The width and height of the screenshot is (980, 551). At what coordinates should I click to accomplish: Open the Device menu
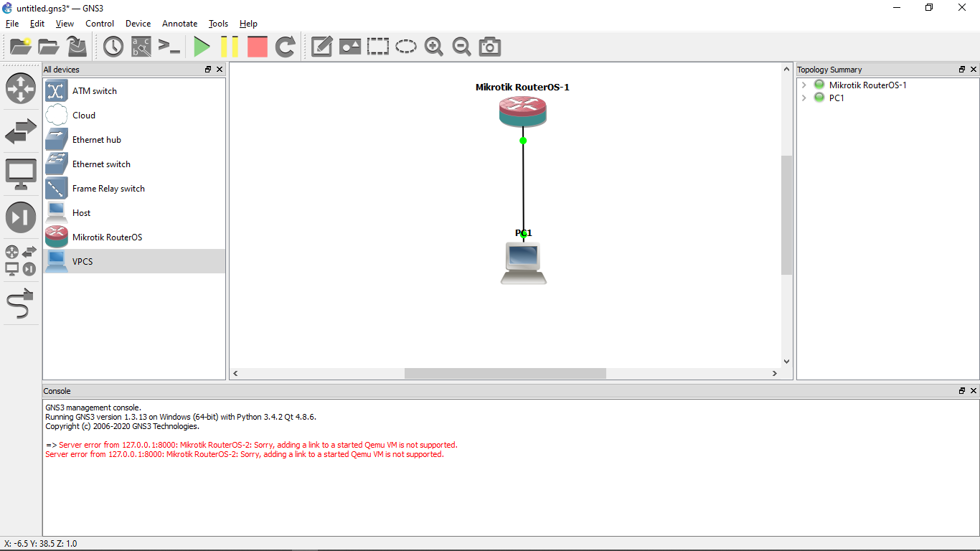coord(138,24)
